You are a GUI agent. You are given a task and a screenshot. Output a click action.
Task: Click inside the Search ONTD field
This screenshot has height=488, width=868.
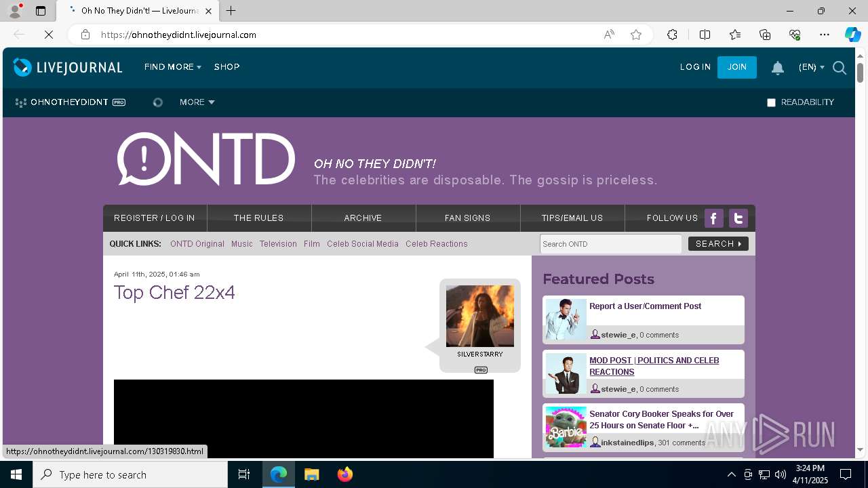point(611,244)
